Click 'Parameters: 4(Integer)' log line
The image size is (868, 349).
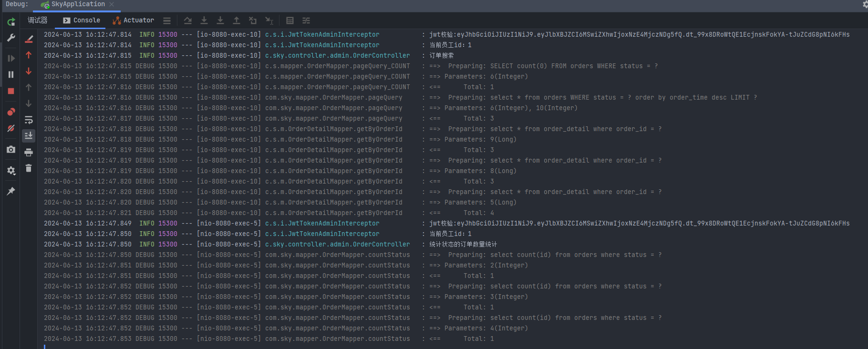[x=486, y=328]
